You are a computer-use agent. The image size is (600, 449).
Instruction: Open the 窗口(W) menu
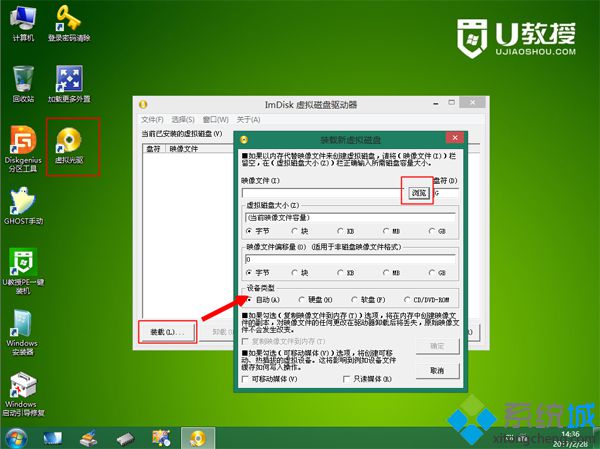[x=215, y=120]
